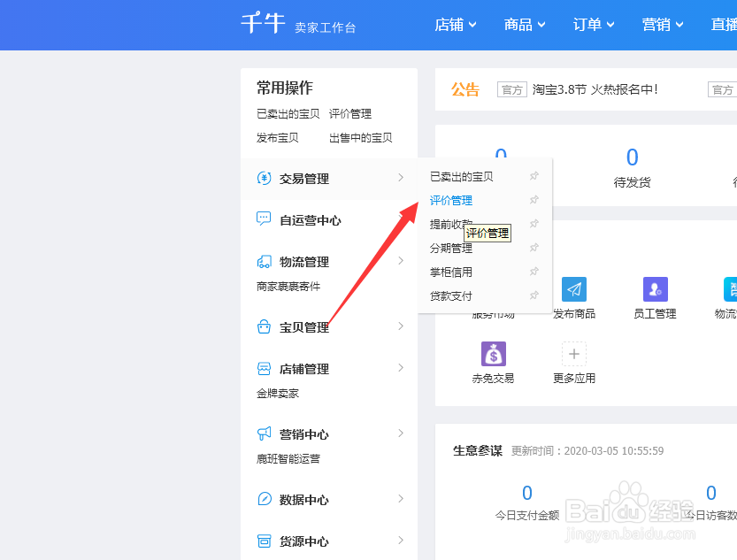
Task: Open 员工管理 employee management icon
Action: pyautogui.click(x=655, y=289)
